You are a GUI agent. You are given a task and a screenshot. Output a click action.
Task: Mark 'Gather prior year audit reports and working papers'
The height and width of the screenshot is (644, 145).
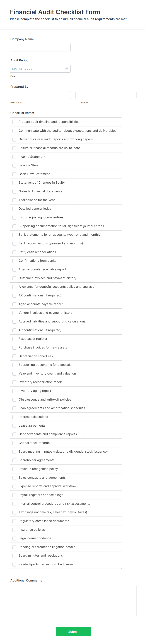tap(14, 139)
